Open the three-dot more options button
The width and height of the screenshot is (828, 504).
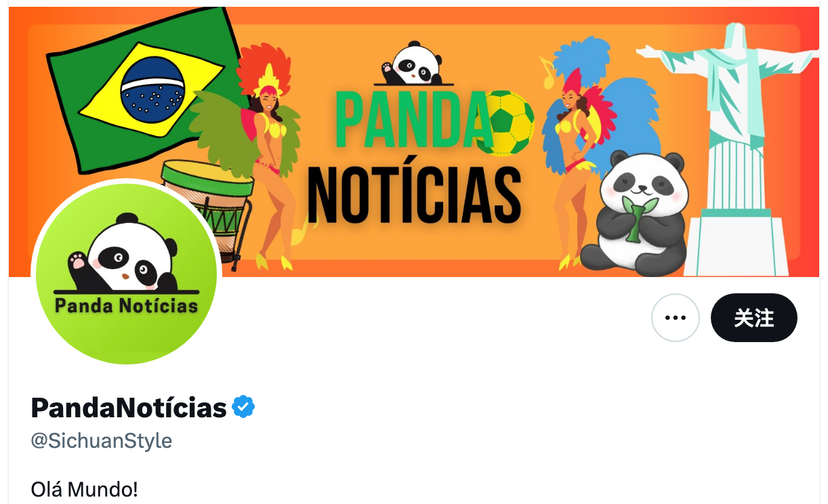[675, 318]
